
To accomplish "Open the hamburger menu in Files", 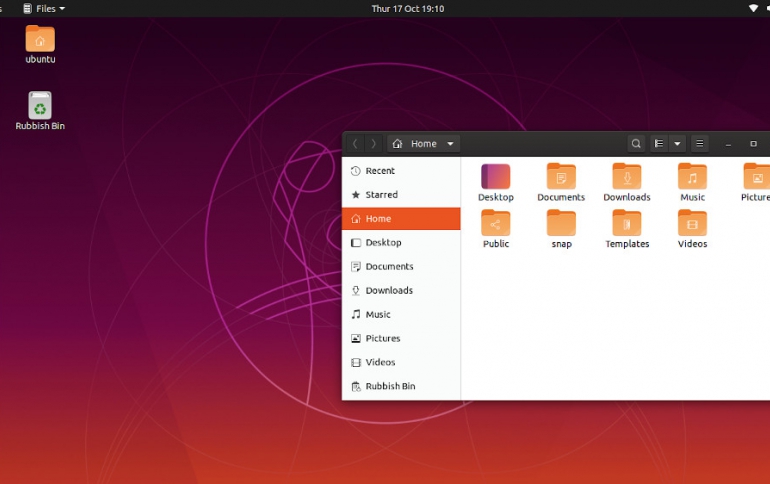I will (x=700, y=144).
